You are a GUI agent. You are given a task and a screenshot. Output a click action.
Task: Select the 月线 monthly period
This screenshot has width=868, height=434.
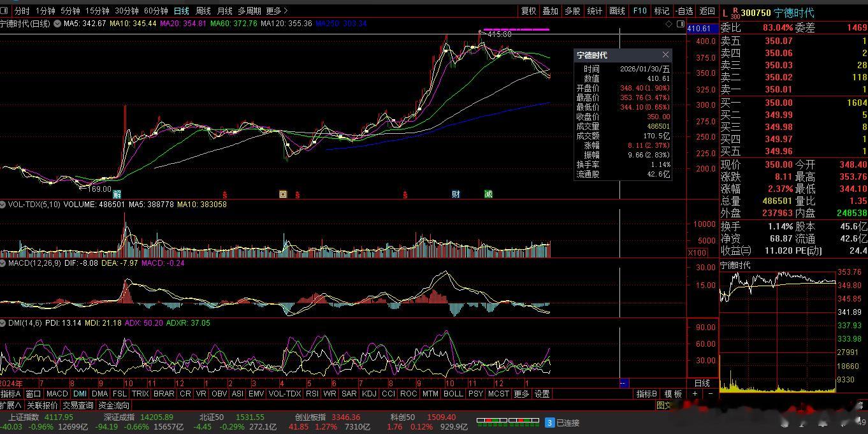click(224, 11)
